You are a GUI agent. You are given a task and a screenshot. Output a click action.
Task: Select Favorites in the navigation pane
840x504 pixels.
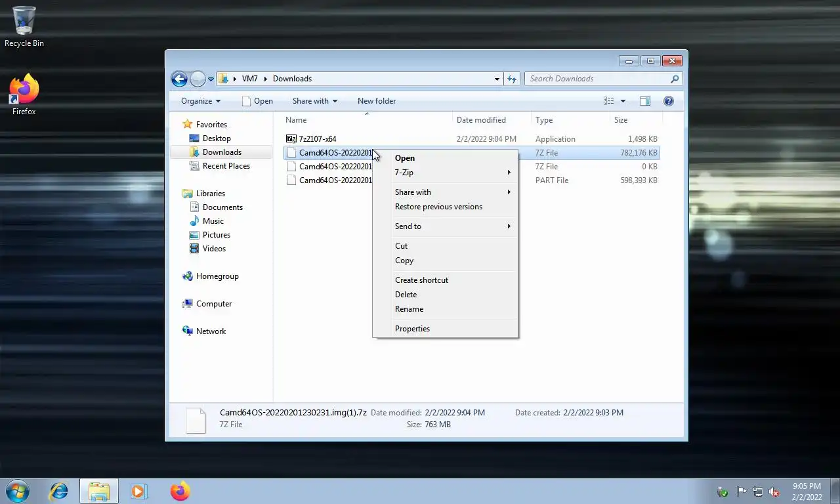click(x=211, y=125)
